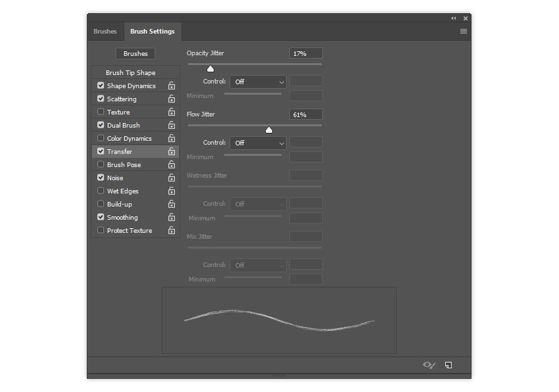
Task: Toggle lock for Wet Edges
Action: click(172, 191)
